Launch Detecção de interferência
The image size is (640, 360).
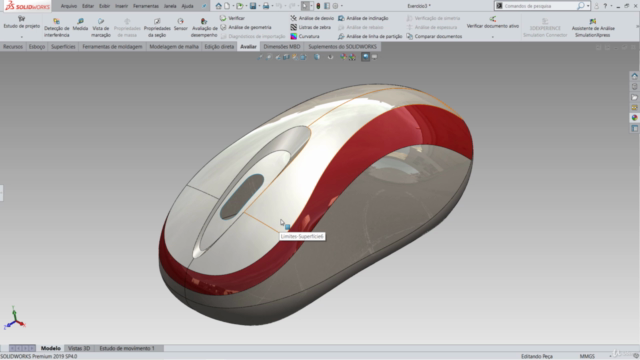[56, 27]
